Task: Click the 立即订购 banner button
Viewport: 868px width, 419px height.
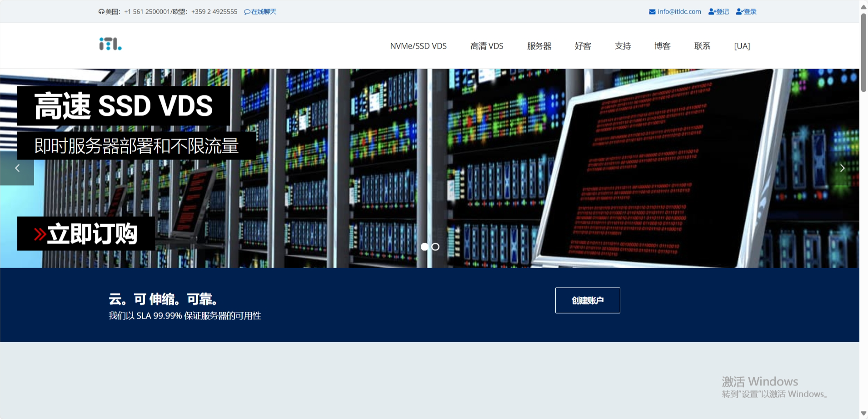Action: 86,234
